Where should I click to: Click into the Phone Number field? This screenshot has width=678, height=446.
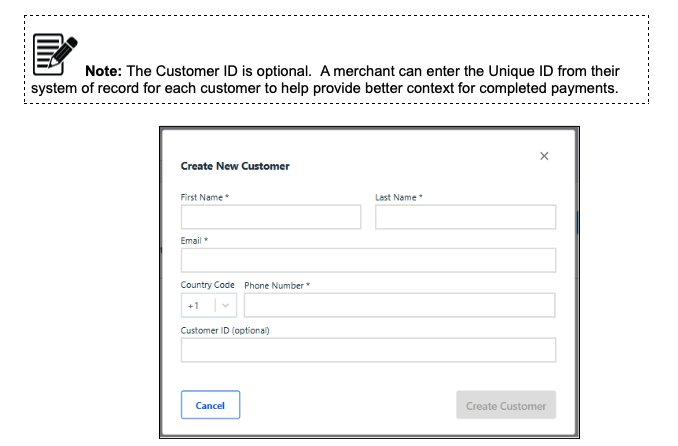click(x=399, y=305)
